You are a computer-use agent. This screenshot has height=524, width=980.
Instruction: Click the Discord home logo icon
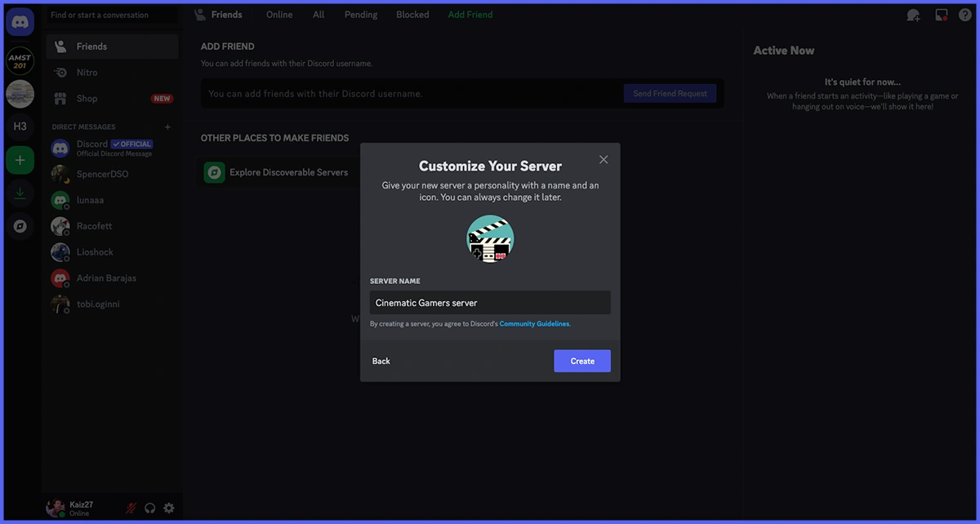20,21
